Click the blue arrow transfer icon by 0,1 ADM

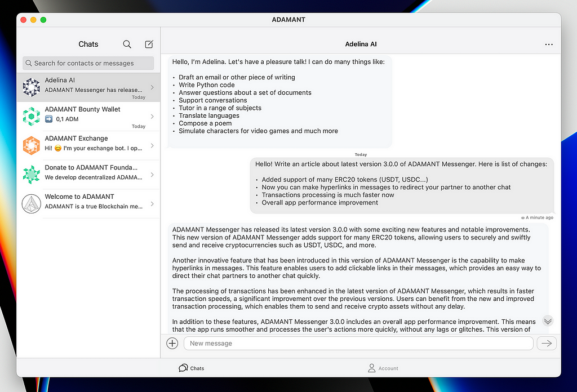tap(48, 119)
